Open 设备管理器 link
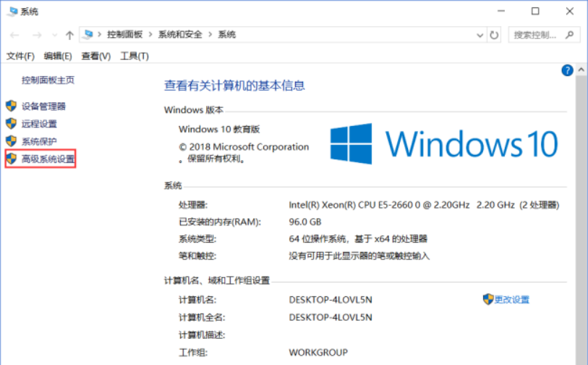 [x=43, y=106]
